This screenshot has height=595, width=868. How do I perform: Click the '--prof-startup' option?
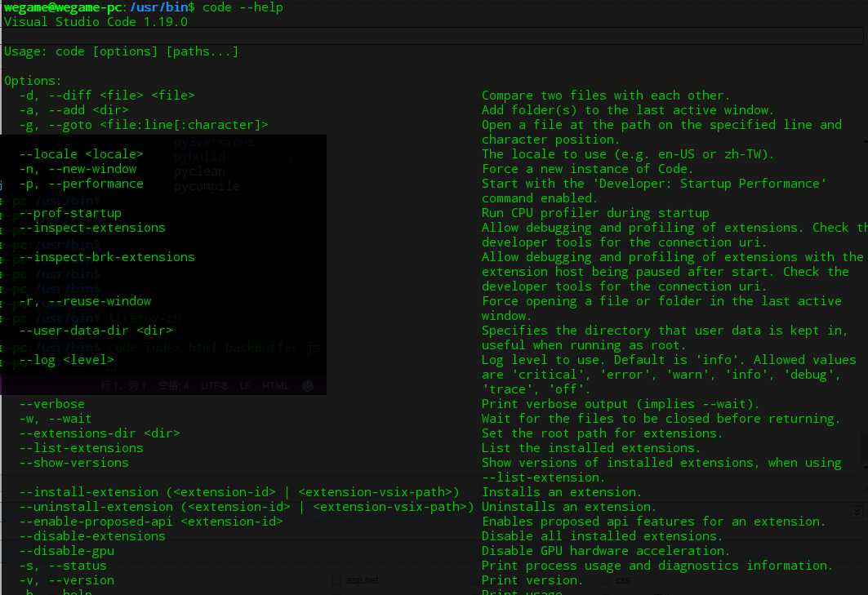(69, 212)
